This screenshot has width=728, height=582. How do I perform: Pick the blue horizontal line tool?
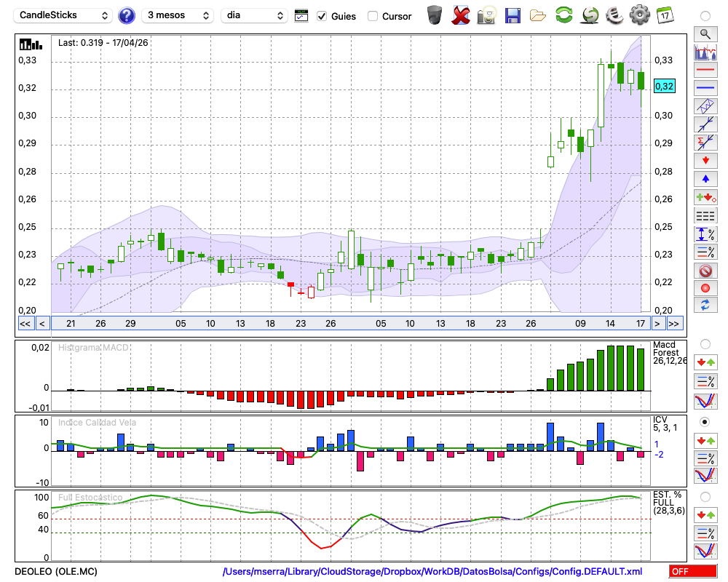coord(705,88)
